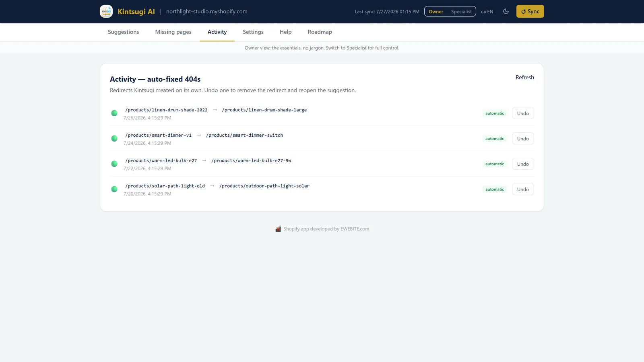The image size is (644, 362).
Task: Switch to Specialist view mode
Action: [461, 12]
